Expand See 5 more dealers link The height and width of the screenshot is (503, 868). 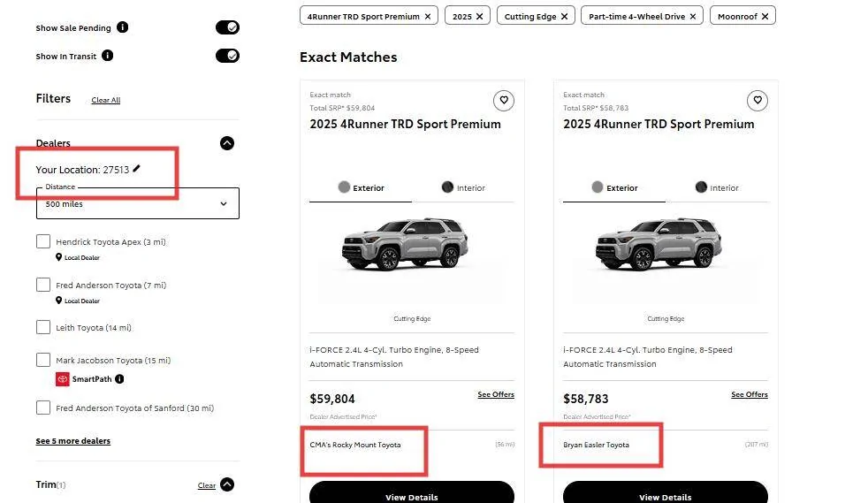coord(72,441)
